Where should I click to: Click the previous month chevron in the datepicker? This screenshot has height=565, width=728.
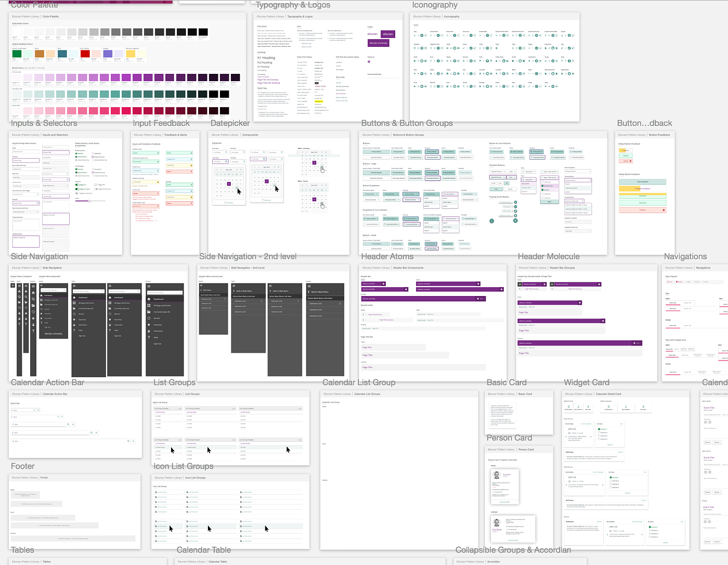[221, 170]
